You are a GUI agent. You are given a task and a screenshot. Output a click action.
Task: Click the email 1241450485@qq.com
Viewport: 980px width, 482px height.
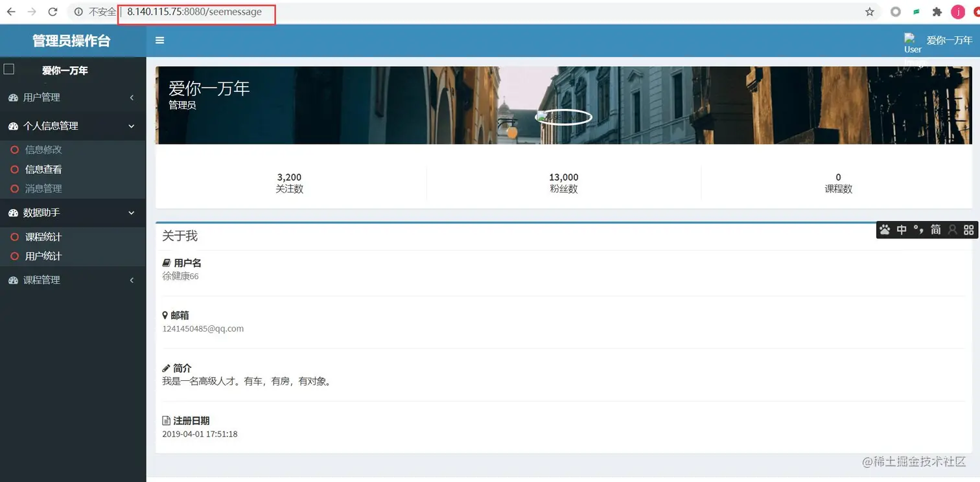pos(203,328)
